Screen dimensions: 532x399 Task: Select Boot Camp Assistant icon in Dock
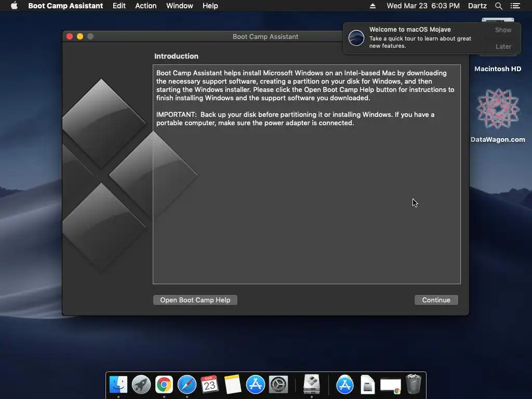point(312,384)
